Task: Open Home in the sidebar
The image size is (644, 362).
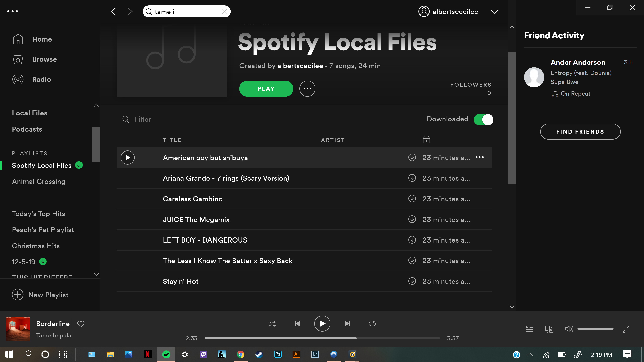Action: [32, 39]
